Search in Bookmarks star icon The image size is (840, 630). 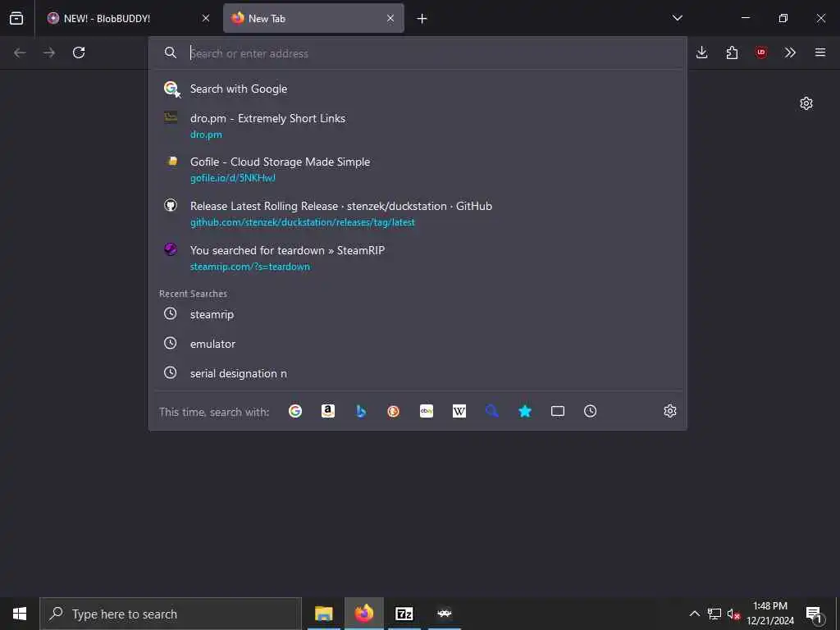(x=525, y=411)
